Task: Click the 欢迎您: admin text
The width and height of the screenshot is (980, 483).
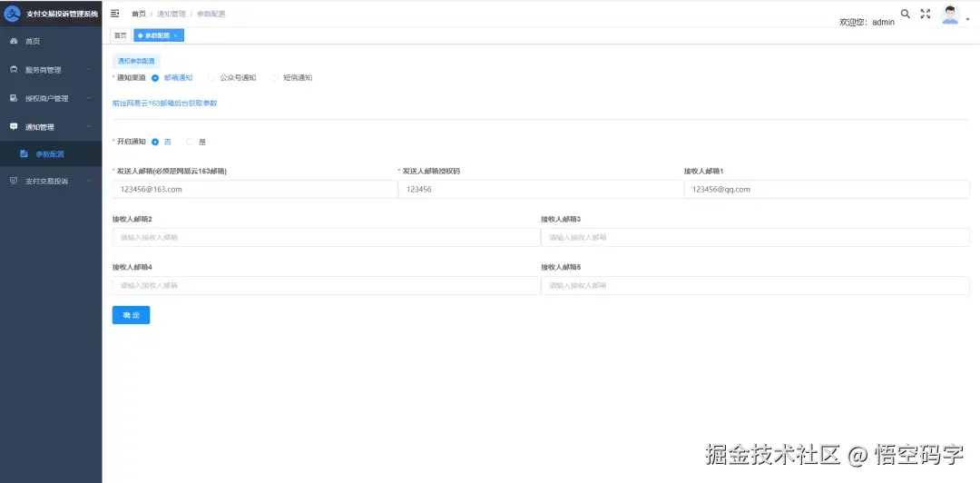Action: pyautogui.click(x=867, y=22)
